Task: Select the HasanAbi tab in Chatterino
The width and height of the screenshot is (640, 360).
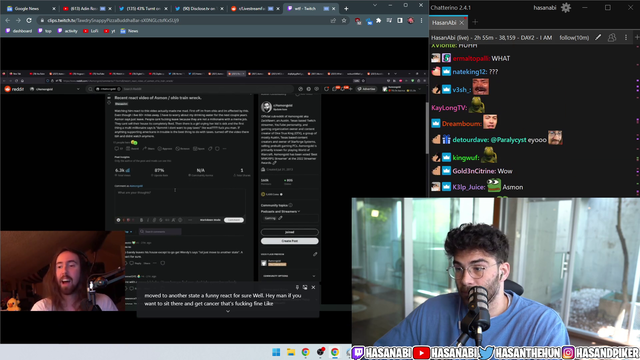Action: click(444, 23)
